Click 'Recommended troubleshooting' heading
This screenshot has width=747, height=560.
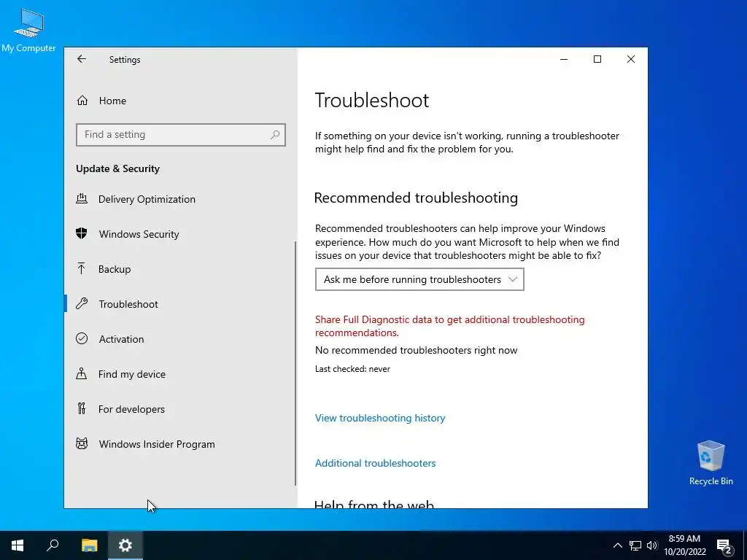(x=416, y=198)
